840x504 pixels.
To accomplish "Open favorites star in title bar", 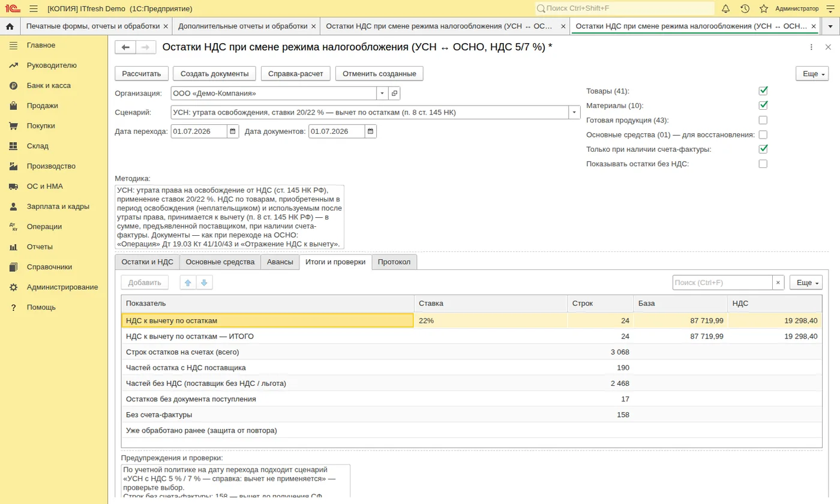I will tap(764, 8).
